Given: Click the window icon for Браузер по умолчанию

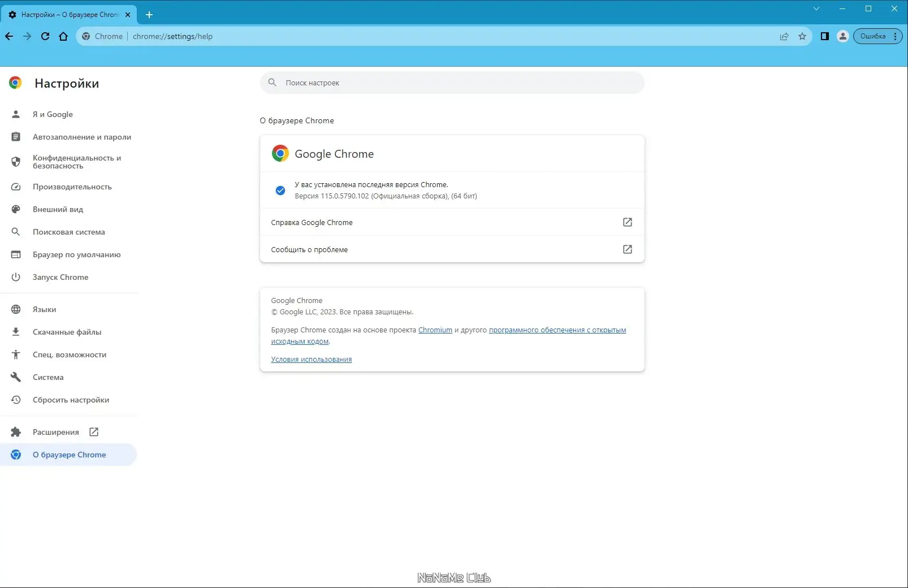Looking at the screenshot, I should click(16, 254).
